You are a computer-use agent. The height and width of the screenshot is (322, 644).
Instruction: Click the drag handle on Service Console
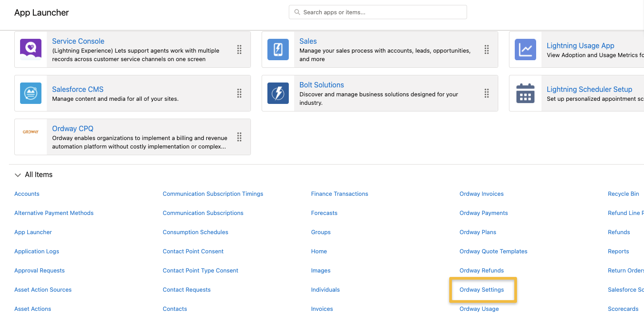click(239, 50)
